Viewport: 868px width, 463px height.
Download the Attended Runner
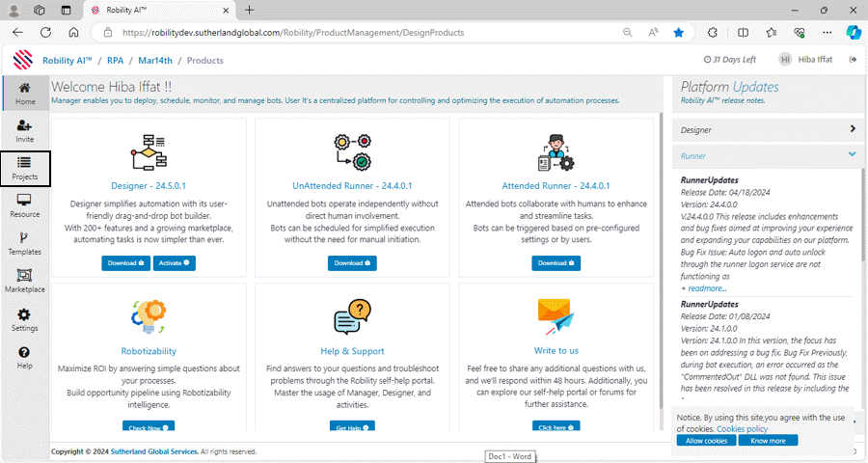point(556,263)
